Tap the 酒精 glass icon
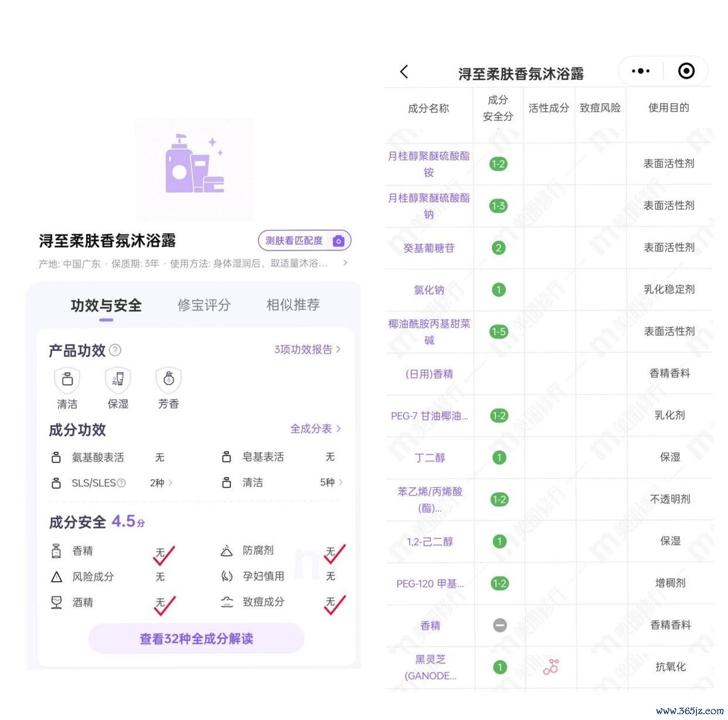Screen dimensions: 728x720 [56, 602]
